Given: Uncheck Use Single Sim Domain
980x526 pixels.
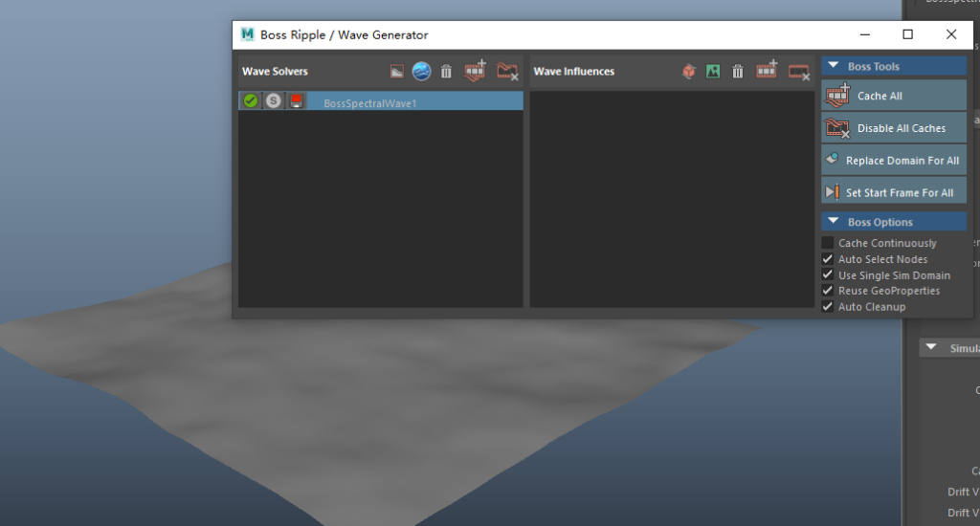Looking at the screenshot, I should (x=828, y=274).
